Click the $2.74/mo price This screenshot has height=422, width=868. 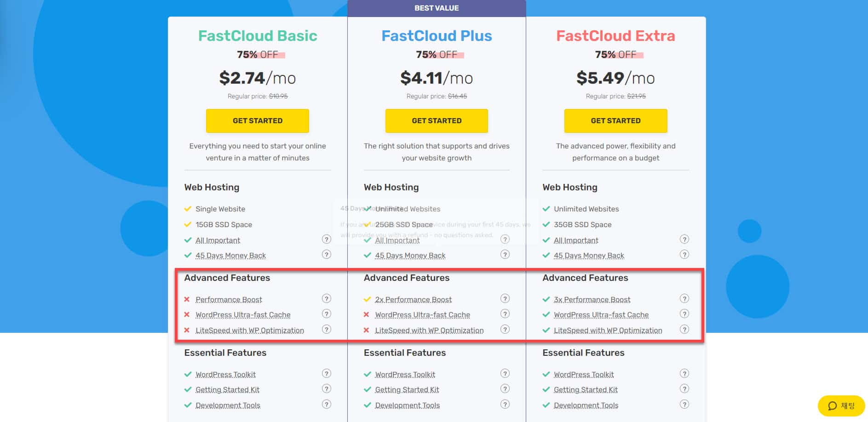tap(258, 78)
